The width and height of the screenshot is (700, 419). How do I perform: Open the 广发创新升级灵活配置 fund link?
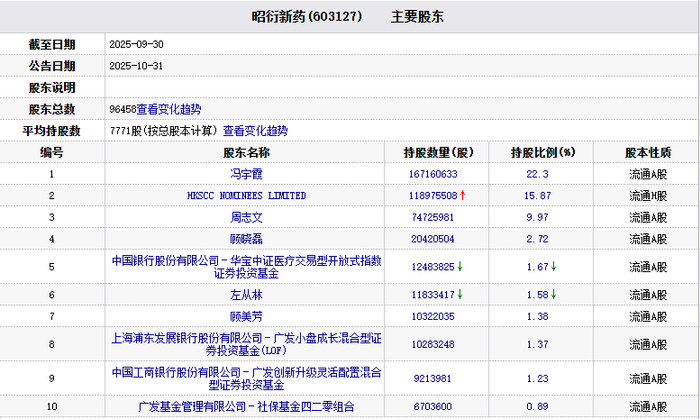246,379
